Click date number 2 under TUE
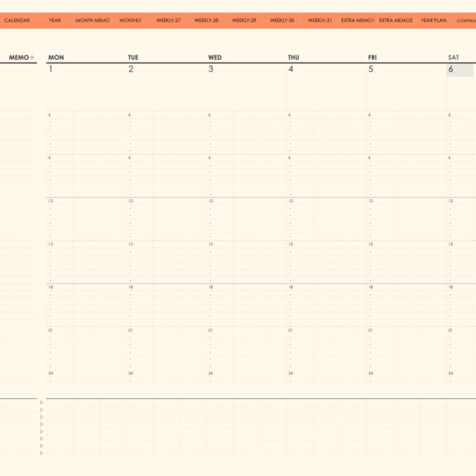This screenshot has height=476, width=476. click(131, 69)
